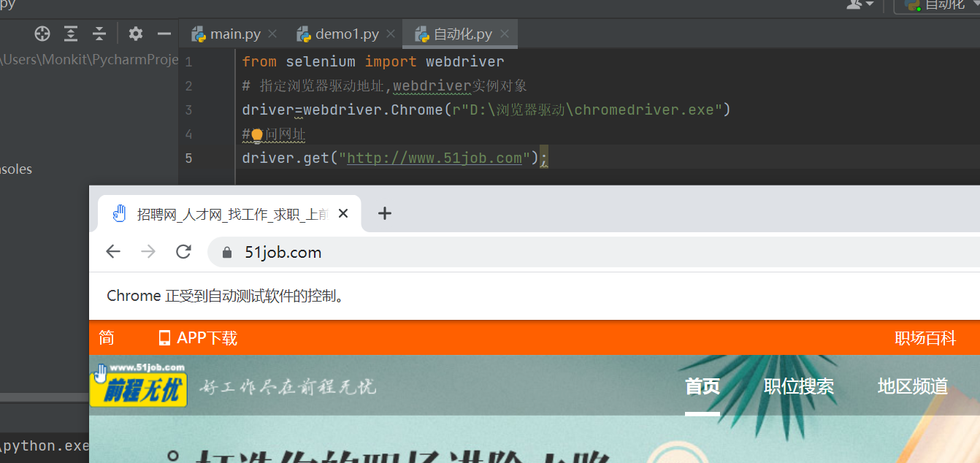The image size is (980, 463).
Task: Click the Users\Monkit\PycharmProje path text
Action: (90, 60)
